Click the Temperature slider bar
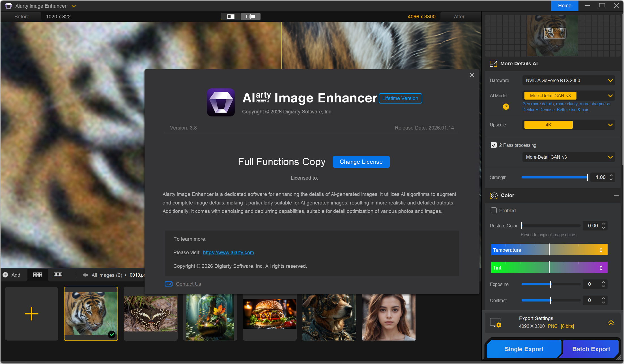Screen dimensions: 624x364 (549, 250)
